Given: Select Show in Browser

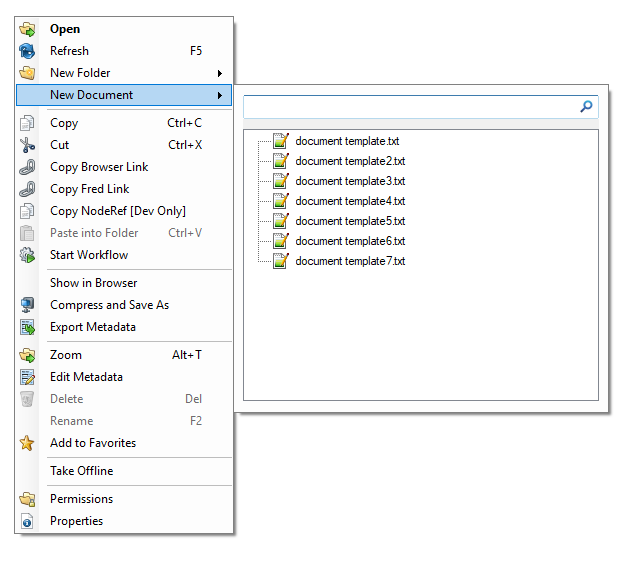Looking at the screenshot, I should [124, 283].
